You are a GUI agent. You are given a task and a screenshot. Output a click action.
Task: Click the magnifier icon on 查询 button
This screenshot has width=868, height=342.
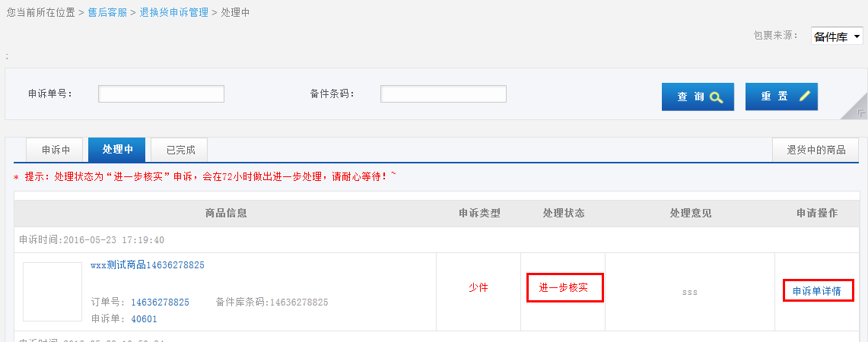pyautogui.click(x=717, y=97)
